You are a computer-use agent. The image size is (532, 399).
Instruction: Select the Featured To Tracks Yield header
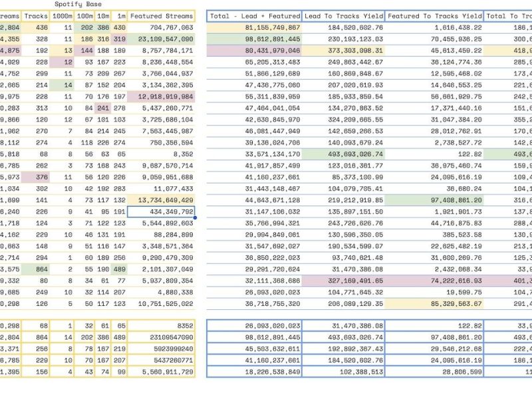tap(434, 16)
